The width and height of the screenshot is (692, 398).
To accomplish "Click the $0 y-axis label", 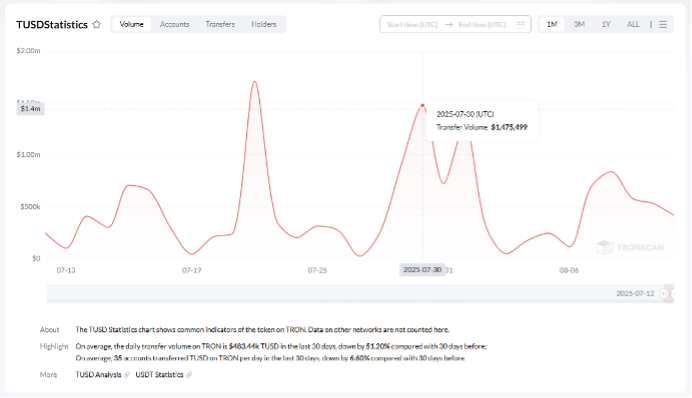I will tap(36, 259).
